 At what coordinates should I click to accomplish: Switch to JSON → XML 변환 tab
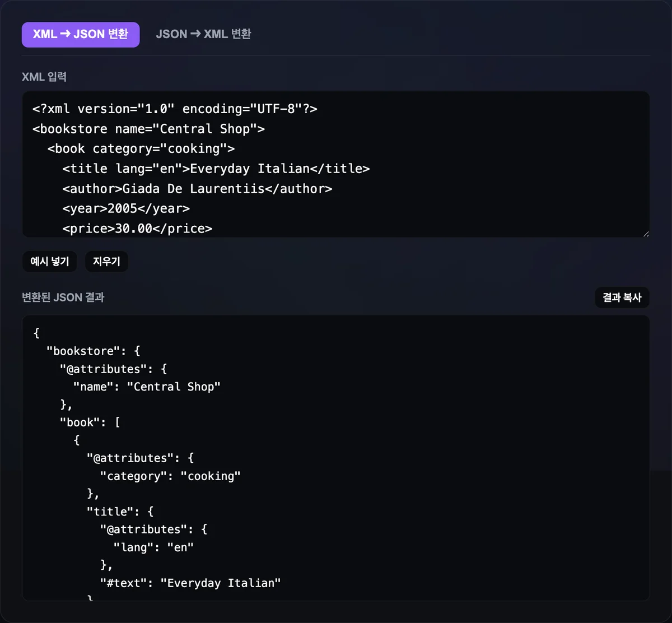203,34
